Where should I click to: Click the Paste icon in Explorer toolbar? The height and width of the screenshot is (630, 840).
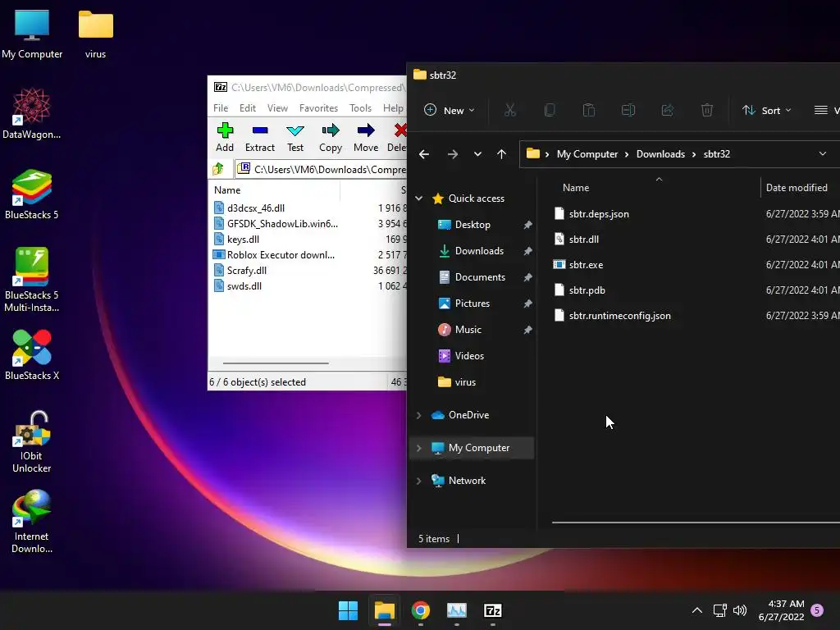pyautogui.click(x=589, y=111)
